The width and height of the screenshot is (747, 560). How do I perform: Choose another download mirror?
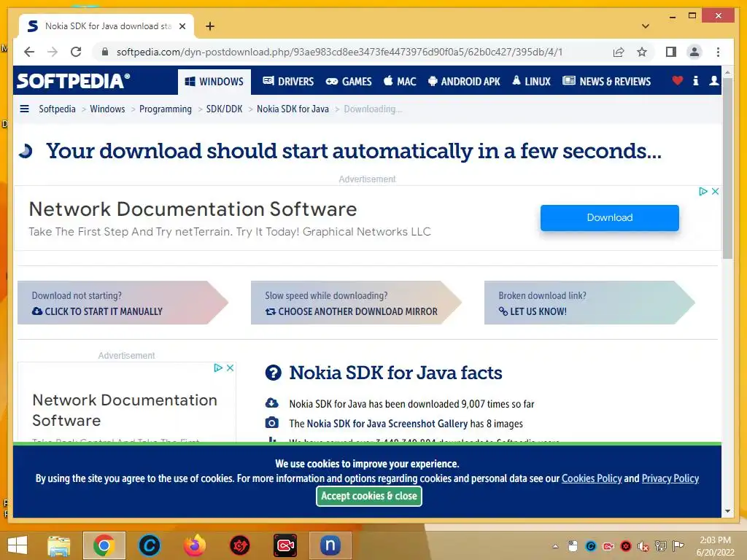351,311
